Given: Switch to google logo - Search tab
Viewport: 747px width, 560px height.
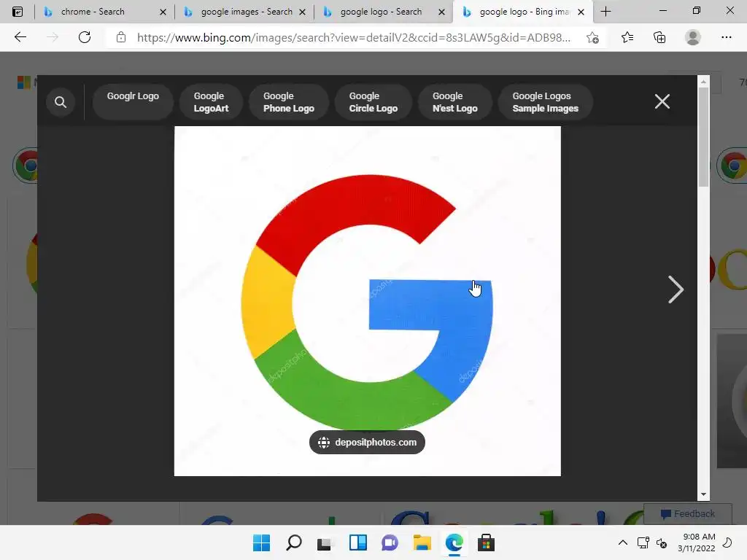Looking at the screenshot, I should click(381, 12).
